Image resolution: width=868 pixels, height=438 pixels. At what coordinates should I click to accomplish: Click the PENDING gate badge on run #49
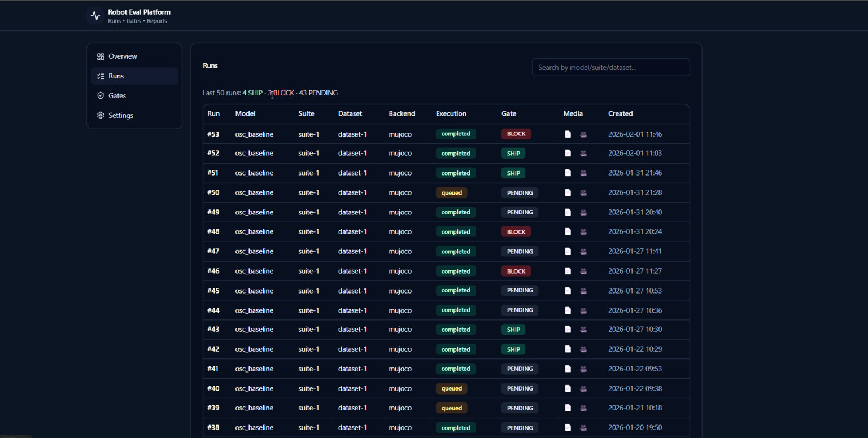pos(520,212)
